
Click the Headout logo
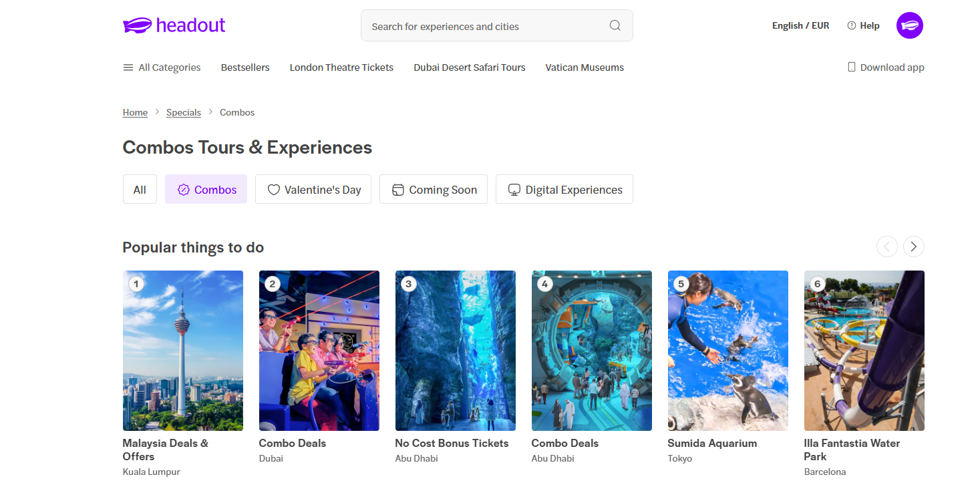174,25
